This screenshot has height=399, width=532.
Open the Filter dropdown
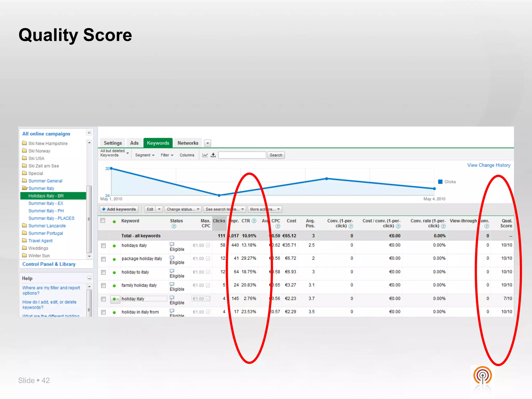(167, 155)
